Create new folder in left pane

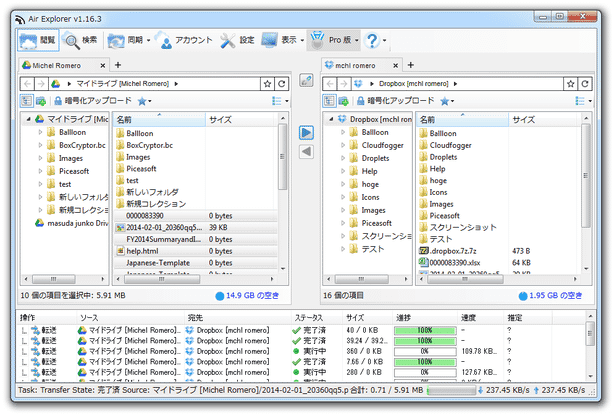[x=41, y=101]
